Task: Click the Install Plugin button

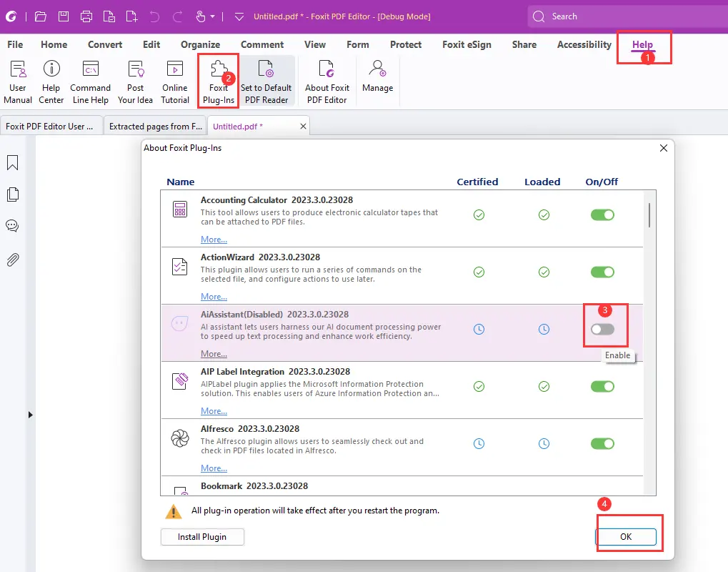Action: [202, 536]
